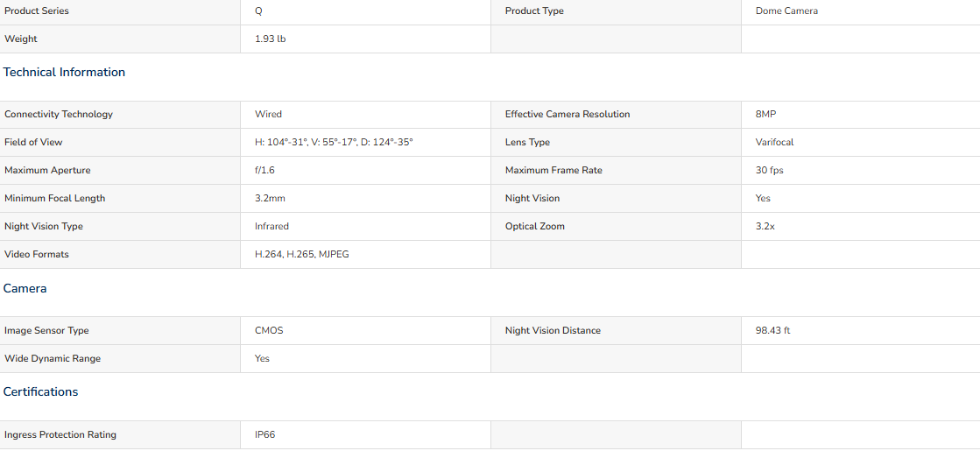
Task: Click the Maximum Aperture f/1.6 value
Action: click(264, 170)
